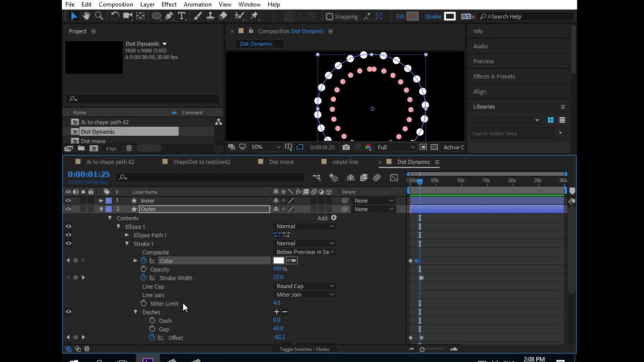Toggle visibility of Stroke 1
This screenshot has height=362, width=644.
coord(68,243)
